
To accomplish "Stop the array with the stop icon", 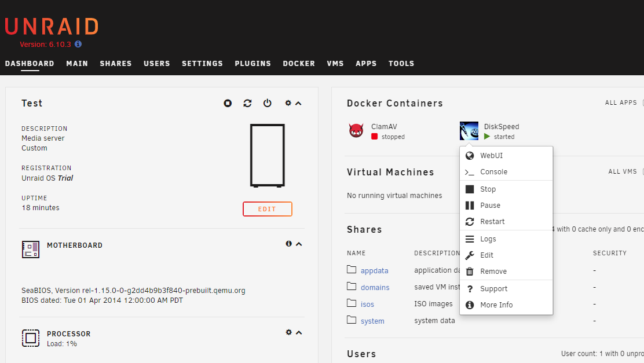I will pos(228,103).
